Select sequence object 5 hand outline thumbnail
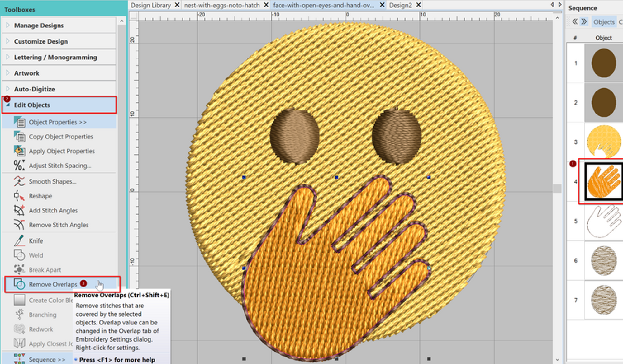The width and height of the screenshot is (623, 364). pos(604,221)
